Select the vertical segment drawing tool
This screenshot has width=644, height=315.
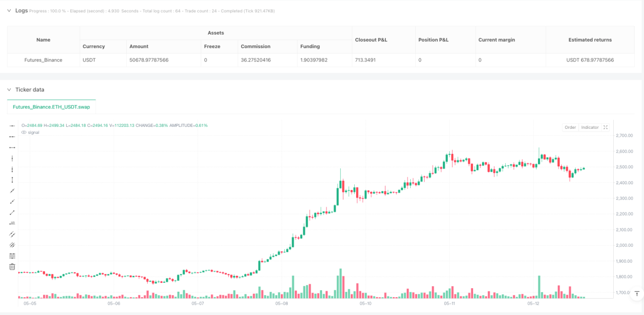[x=12, y=180]
